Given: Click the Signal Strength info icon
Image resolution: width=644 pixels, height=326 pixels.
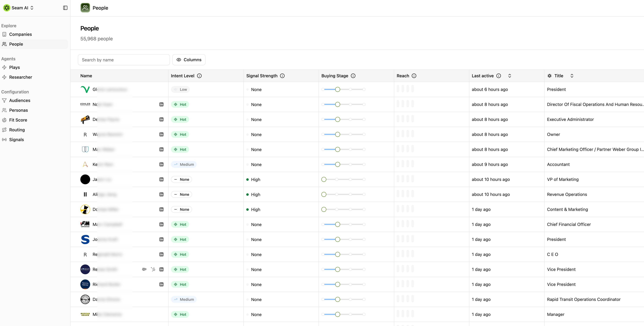Looking at the screenshot, I should (x=282, y=76).
